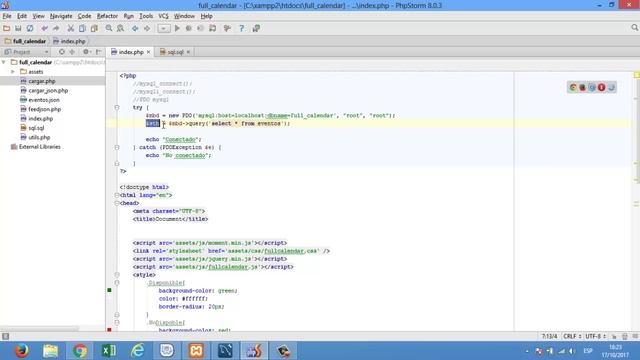Click the Run play icon
The width and height of the screenshot is (640, 360).
[177, 28]
